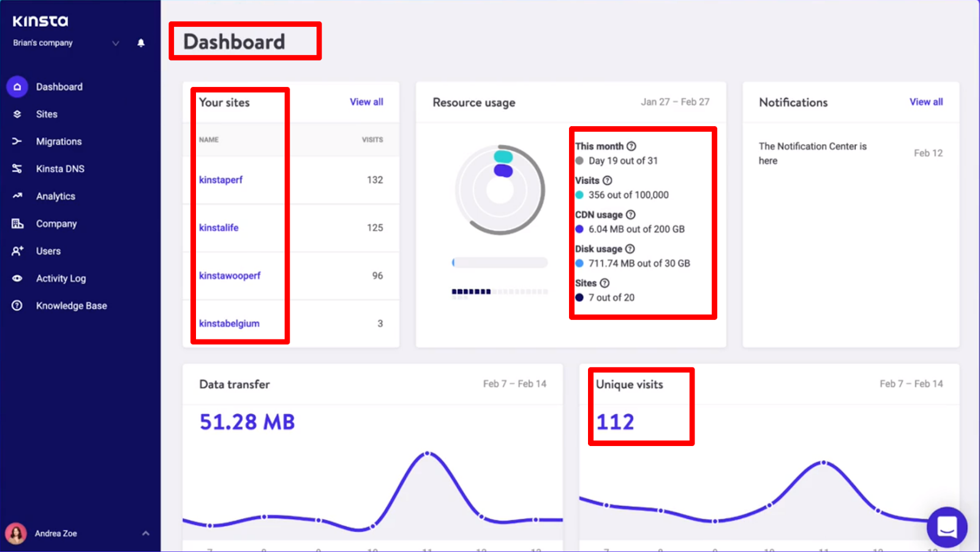This screenshot has height=552, width=980.
Task: Click the NAME column header
Action: (x=209, y=140)
